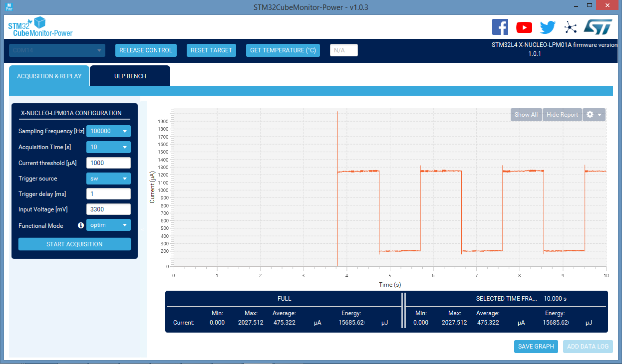Click the Release Control button
This screenshot has height=364, width=622.
(x=146, y=50)
